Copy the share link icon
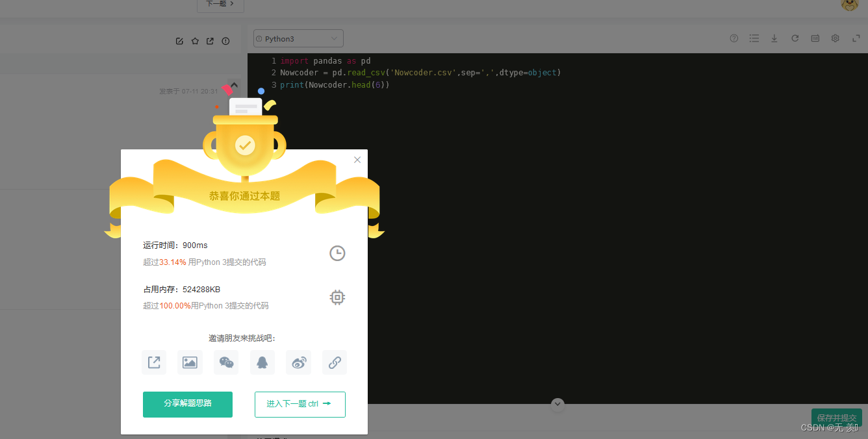The width and height of the screenshot is (868, 439). tap(335, 362)
